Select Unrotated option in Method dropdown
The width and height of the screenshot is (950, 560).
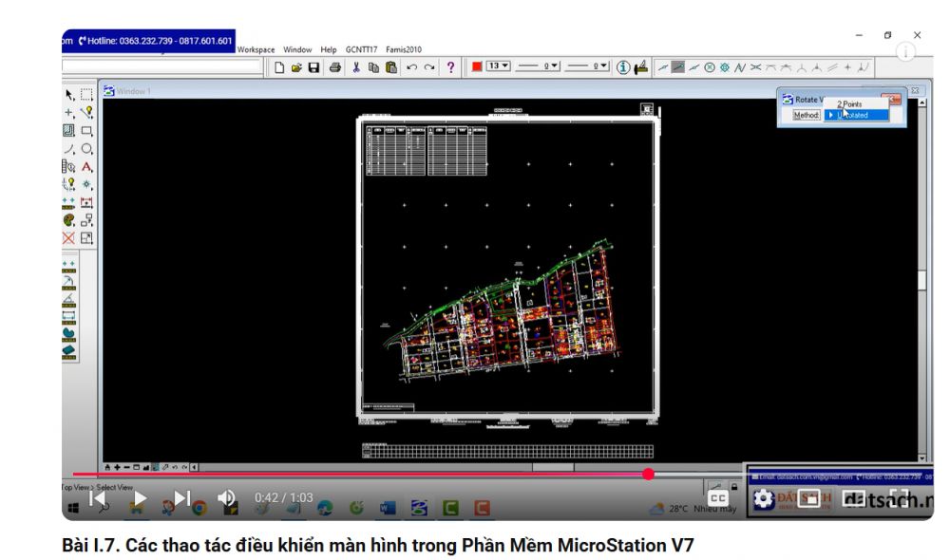point(853,115)
